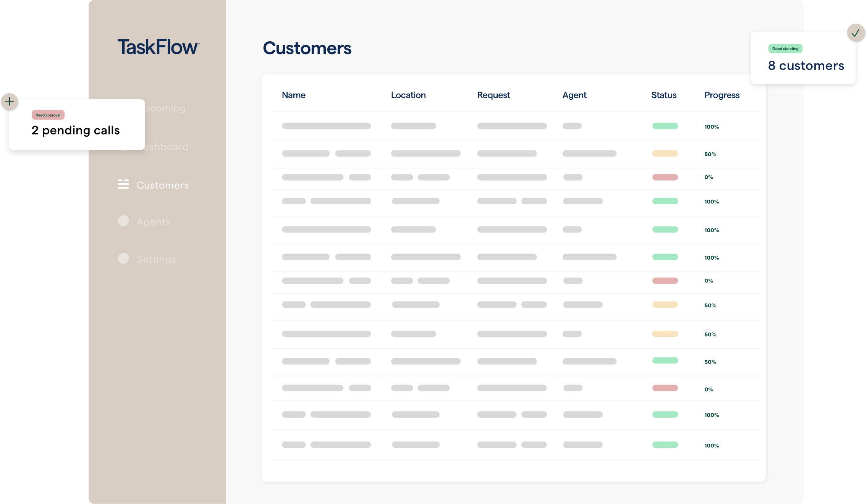Click the Dashboard circle icon in sidebar
The width and height of the screenshot is (867, 504).
coord(124,146)
